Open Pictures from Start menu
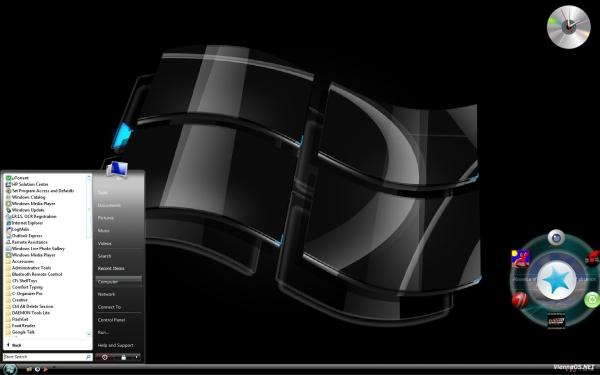Screen dimensions: 600x375 (x=106, y=218)
